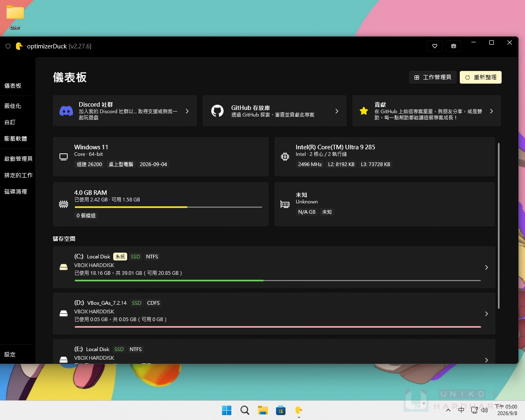The height and width of the screenshot is (420, 525).
Task: Click the icon beside the heart button
Action: (454, 46)
